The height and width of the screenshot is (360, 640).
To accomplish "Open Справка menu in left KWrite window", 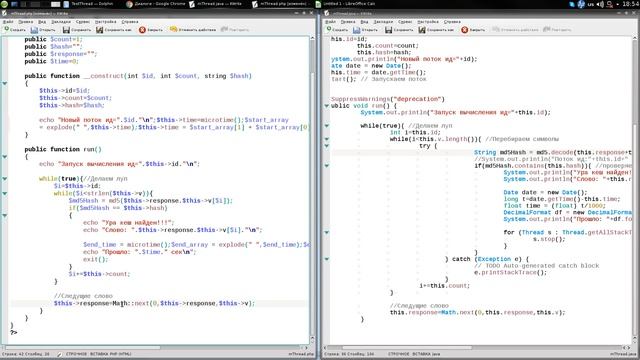I will pyautogui.click(x=130, y=22).
